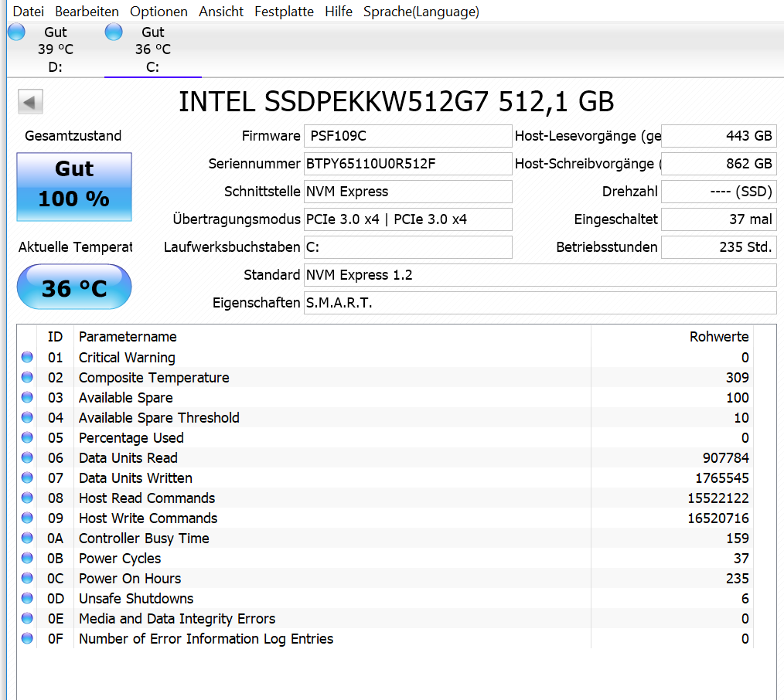Click the 36 °C temperature button
Image resolution: width=784 pixels, height=700 pixels.
74,287
